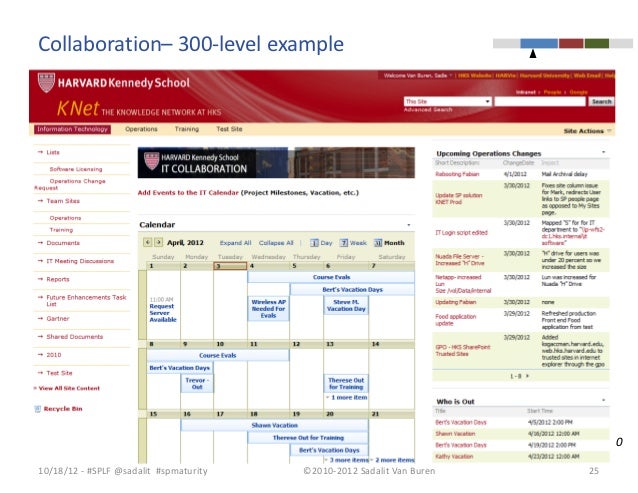This screenshot has height=493, width=638.
Task: Open Calendar web part menu arrow
Action: (x=409, y=225)
